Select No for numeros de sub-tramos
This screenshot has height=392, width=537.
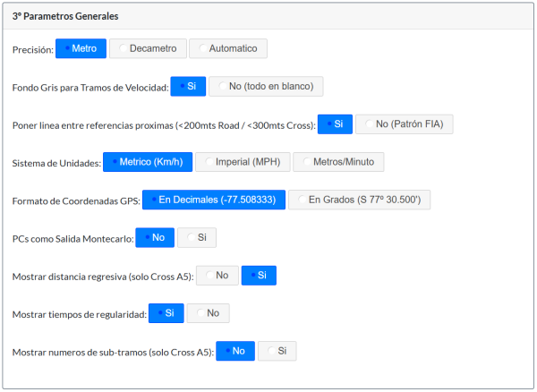235,351
